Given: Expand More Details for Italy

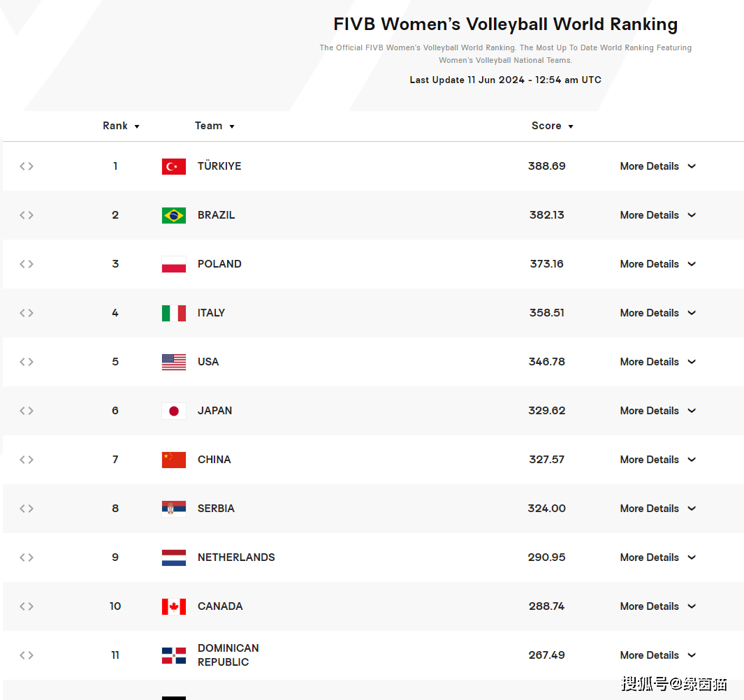Looking at the screenshot, I should click(657, 313).
